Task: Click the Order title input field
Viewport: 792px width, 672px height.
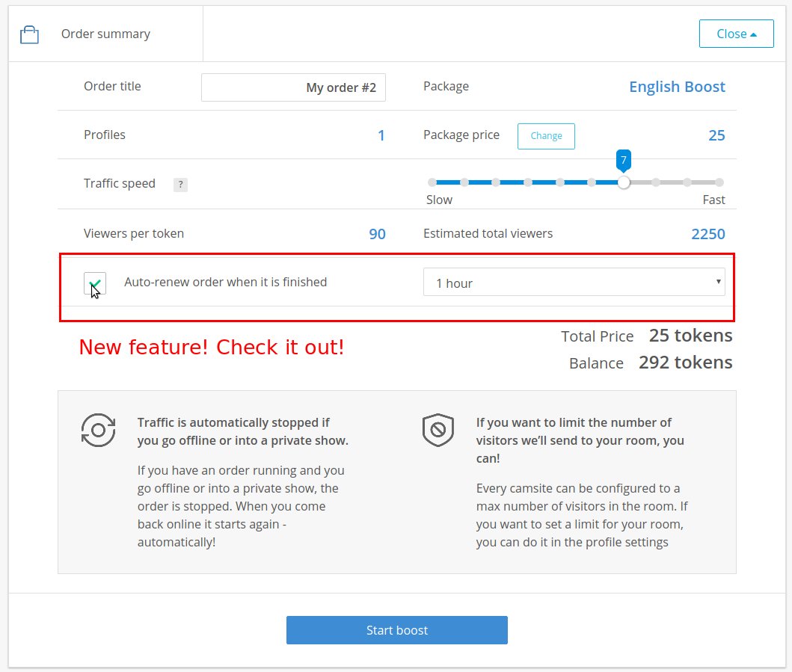Action: [x=293, y=87]
